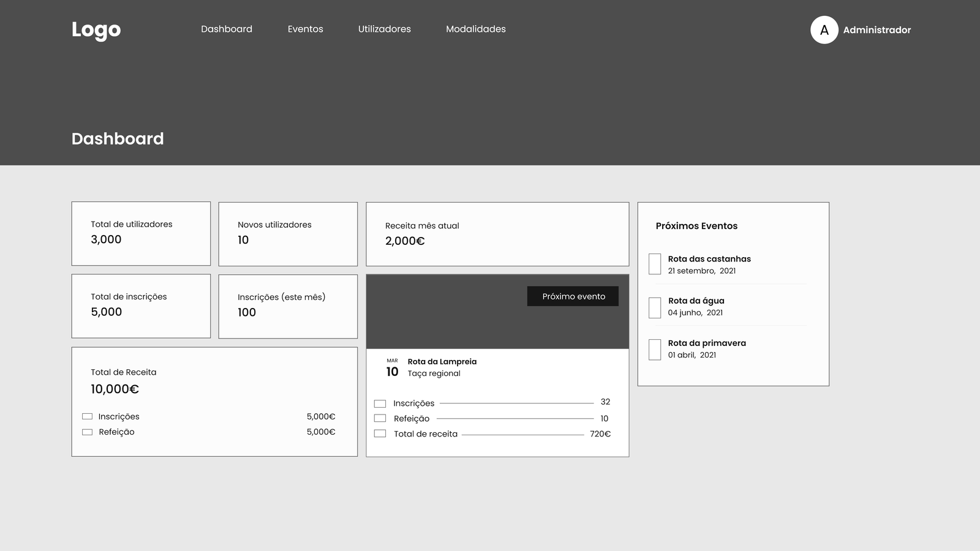Open the Utilizadores navigation item
Image resolution: width=980 pixels, height=551 pixels.
point(384,29)
